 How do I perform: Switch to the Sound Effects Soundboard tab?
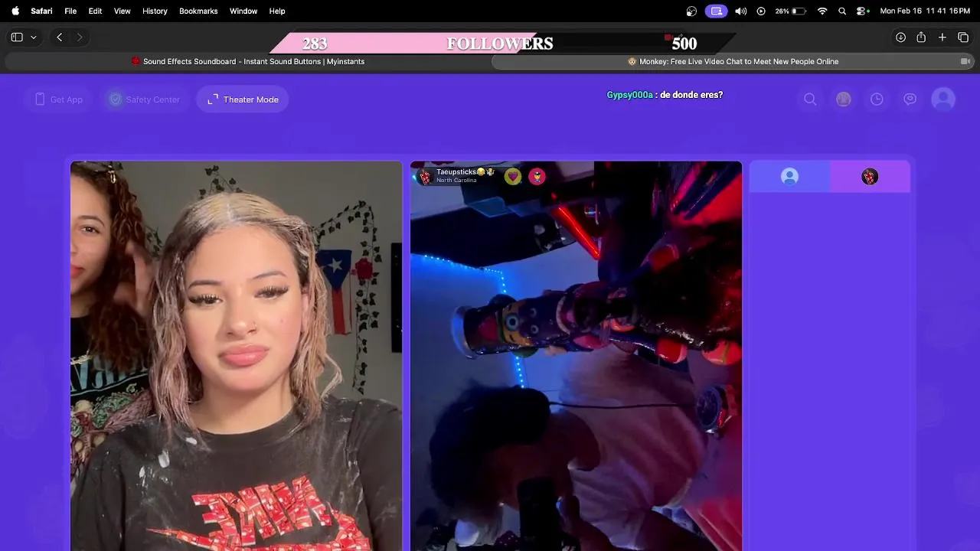coord(247,61)
